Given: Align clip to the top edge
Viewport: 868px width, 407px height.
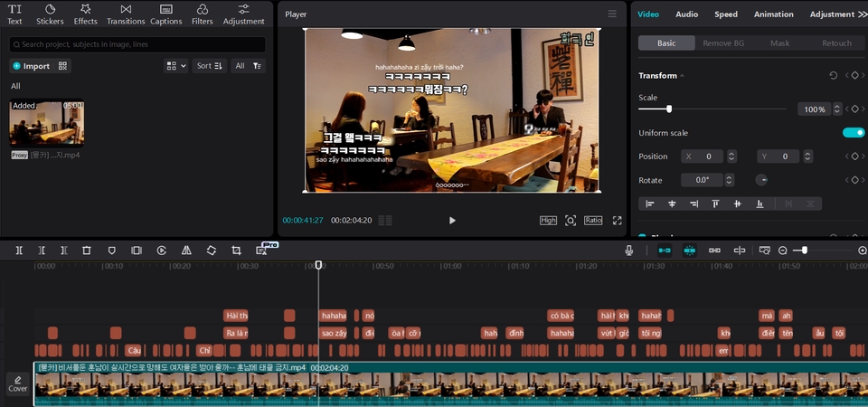Looking at the screenshot, I should pyautogui.click(x=715, y=203).
